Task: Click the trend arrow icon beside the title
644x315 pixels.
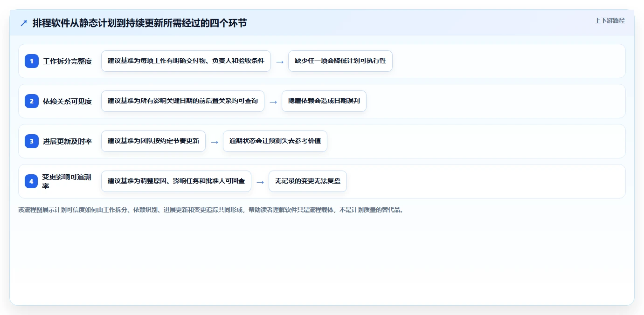Action: click(24, 23)
